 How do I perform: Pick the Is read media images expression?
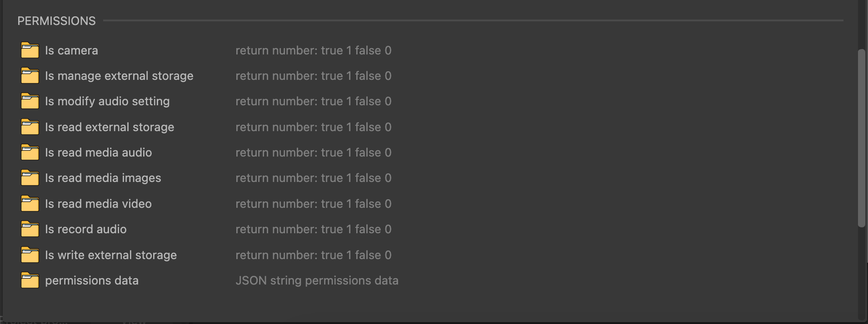(103, 178)
